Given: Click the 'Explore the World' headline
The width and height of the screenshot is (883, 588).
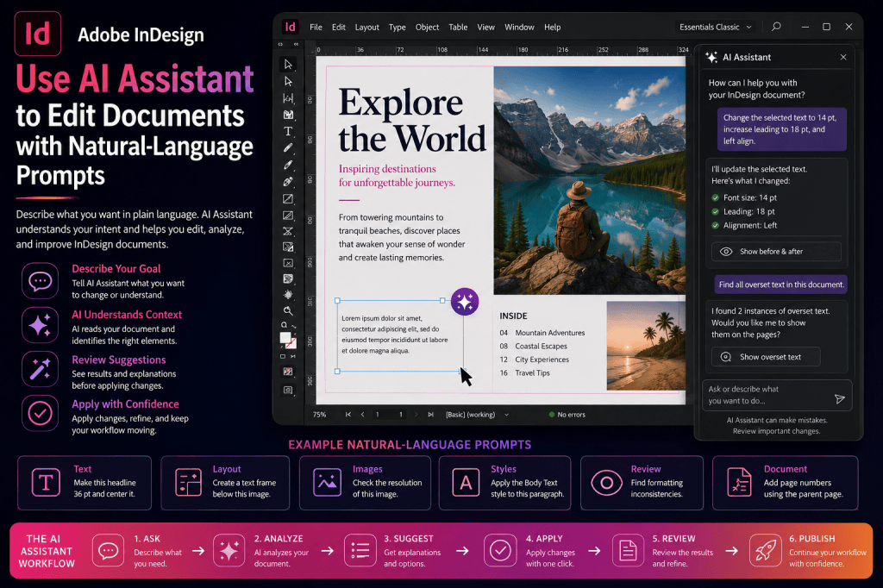Looking at the screenshot, I should pyautogui.click(x=411, y=120).
